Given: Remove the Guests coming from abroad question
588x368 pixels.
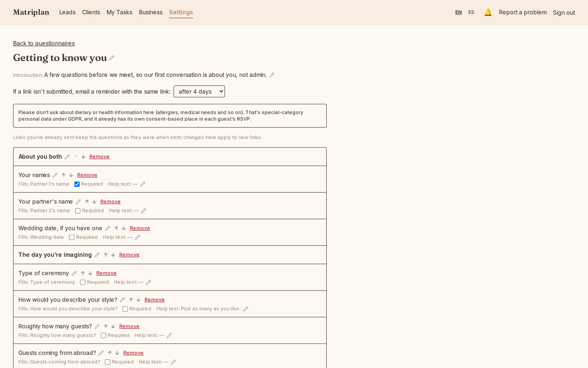Looking at the screenshot, I should pyautogui.click(x=133, y=353).
